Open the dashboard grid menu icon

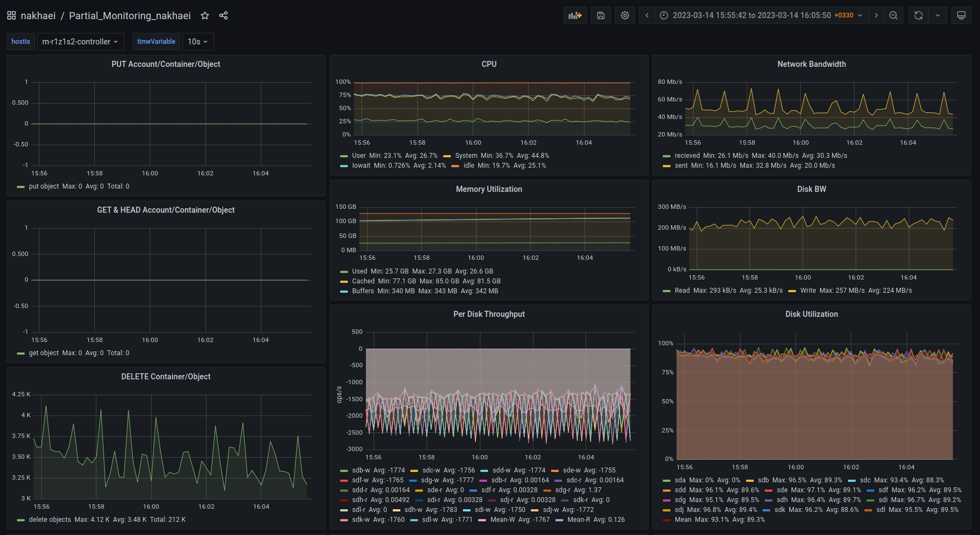coord(12,15)
